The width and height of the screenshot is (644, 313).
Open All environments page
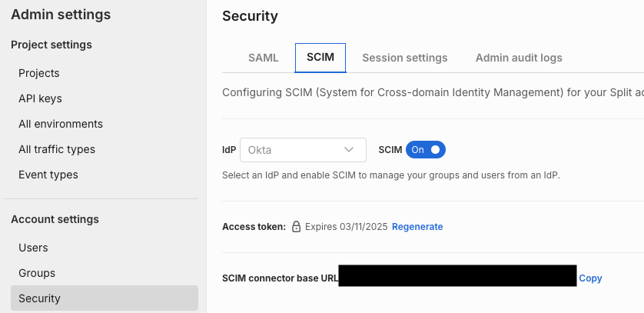[x=61, y=124]
